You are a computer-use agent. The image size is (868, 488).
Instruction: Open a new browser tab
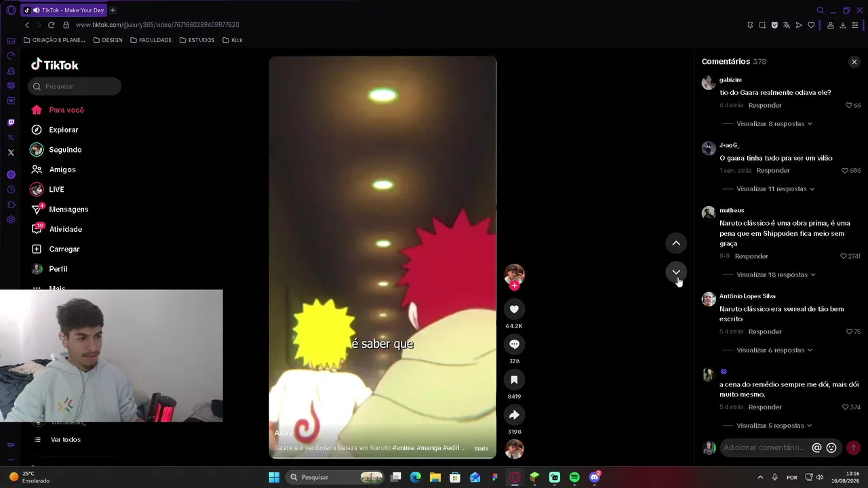pos(113,10)
